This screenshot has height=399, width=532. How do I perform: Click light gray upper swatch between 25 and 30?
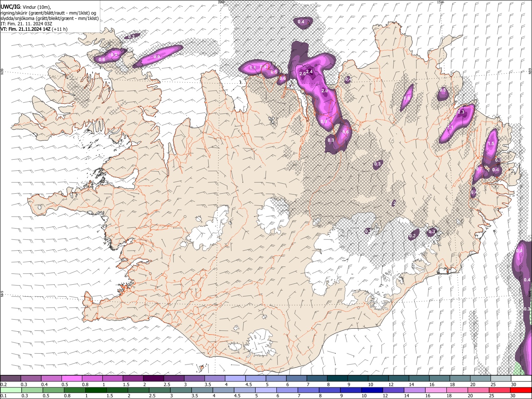(501, 379)
